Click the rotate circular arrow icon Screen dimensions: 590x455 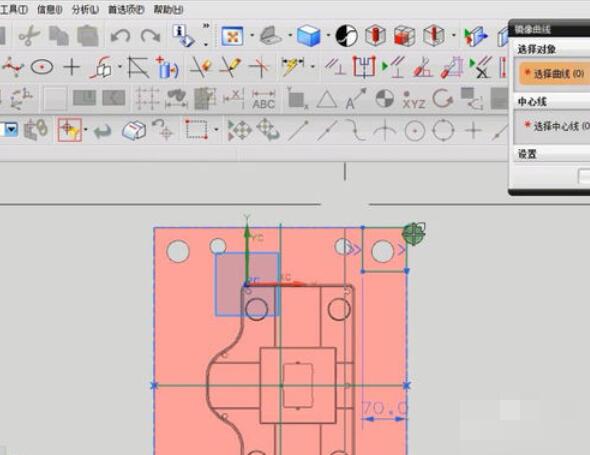pyautogui.click(x=443, y=99)
